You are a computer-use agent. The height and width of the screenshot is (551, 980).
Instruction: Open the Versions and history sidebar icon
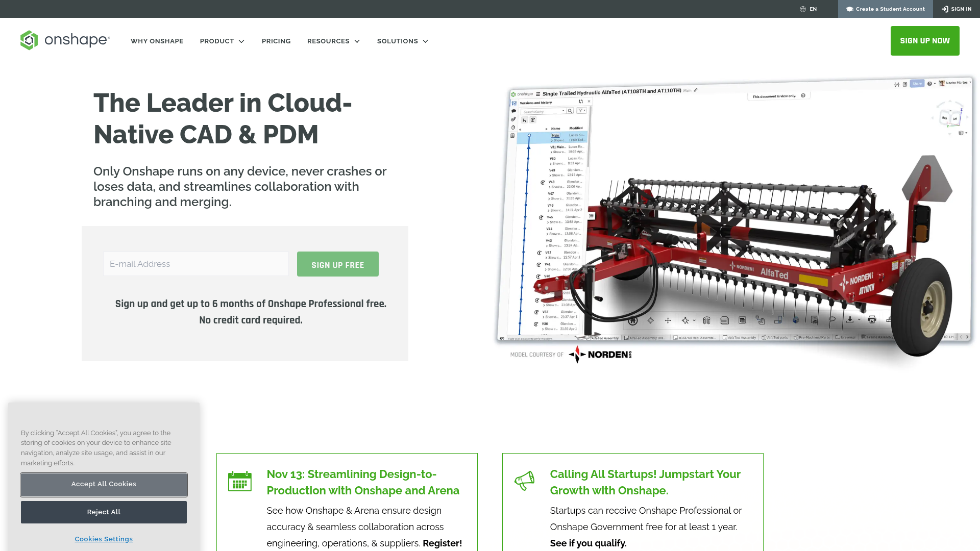(513, 102)
